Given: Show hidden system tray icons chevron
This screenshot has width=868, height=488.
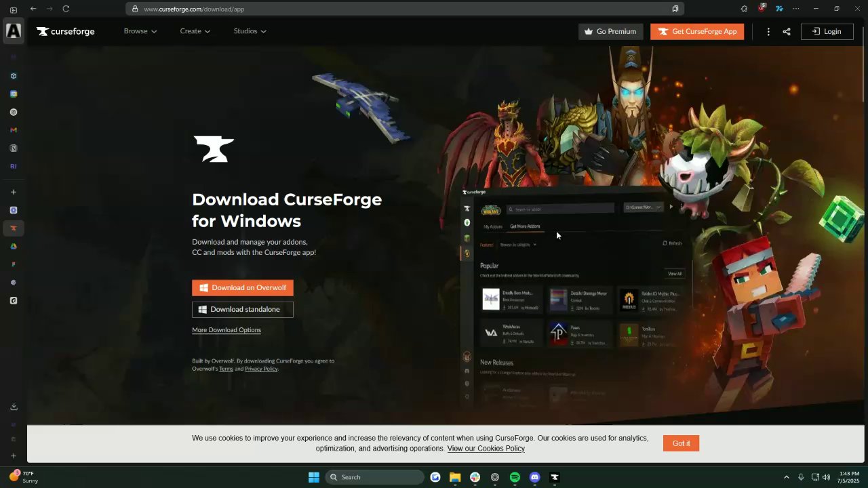Looking at the screenshot, I should coord(787,477).
